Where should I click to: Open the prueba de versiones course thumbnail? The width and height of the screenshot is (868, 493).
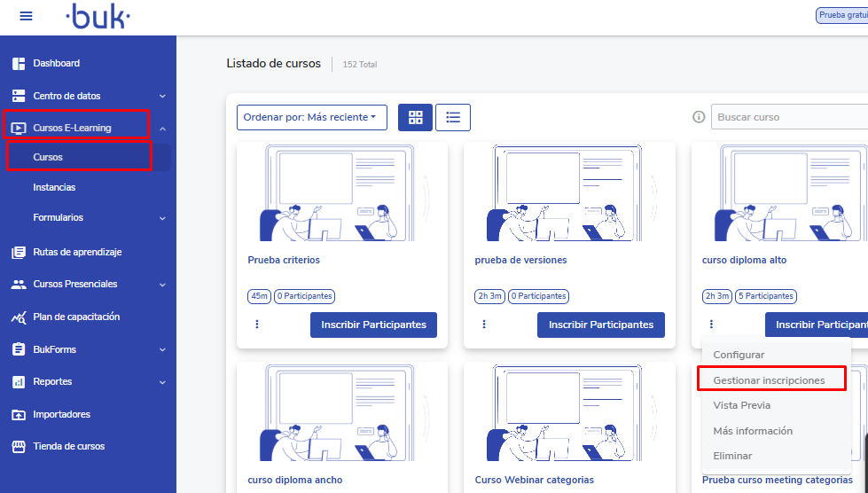[x=569, y=193]
